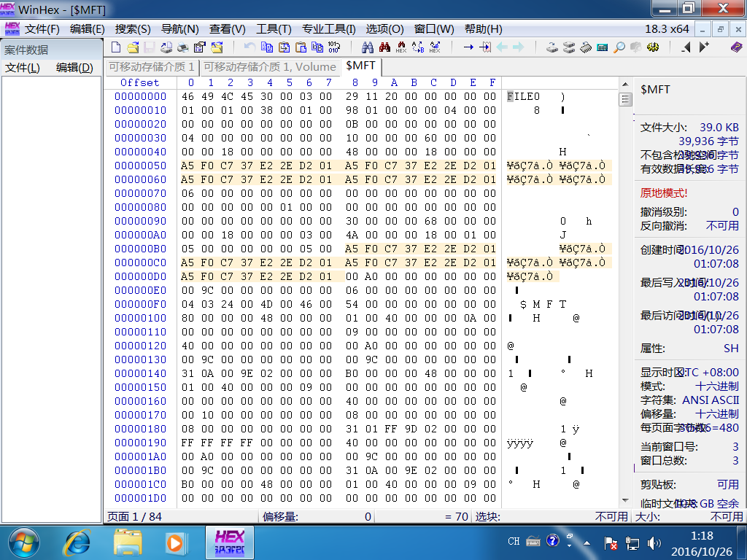Image resolution: width=747 pixels, height=560 pixels.
Task: Click the 页面 1 / 84 status field
Action: click(x=181, y=517)
